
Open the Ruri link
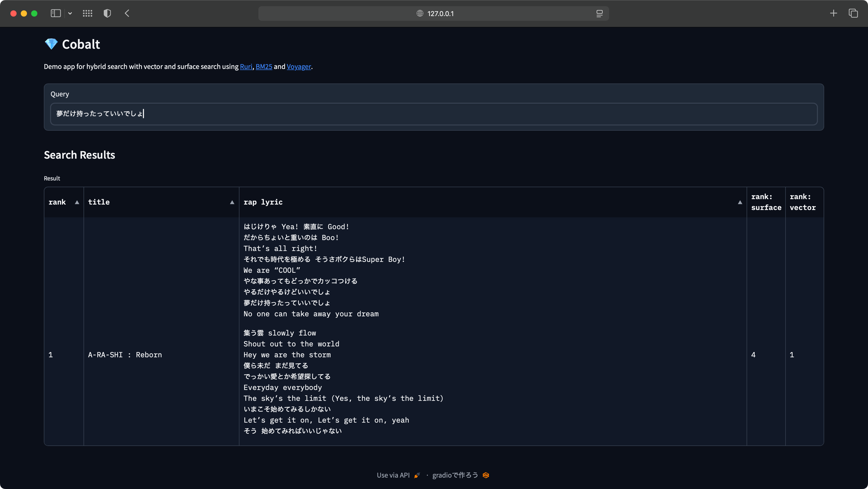pos(246,66)
